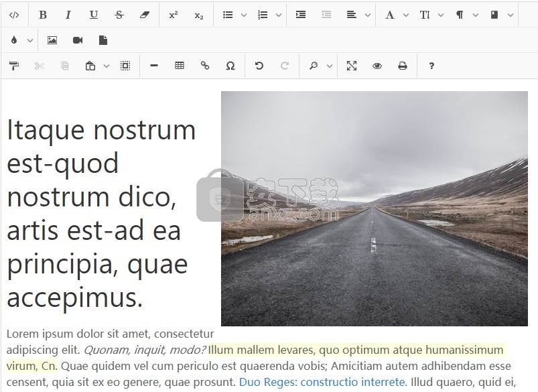Viewport: 538px width, 392px height.
Task: Toggle bold formatting
Action: point(43,15)
